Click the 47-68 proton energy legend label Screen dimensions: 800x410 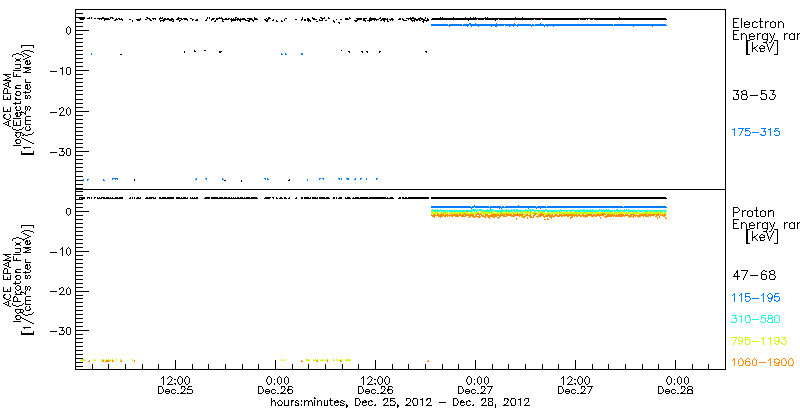point(754,276)
